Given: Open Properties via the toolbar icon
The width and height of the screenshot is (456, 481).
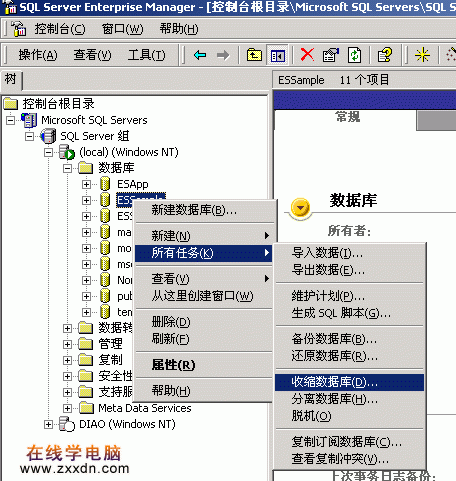Looking at the screenshot, I should point(330,55).
